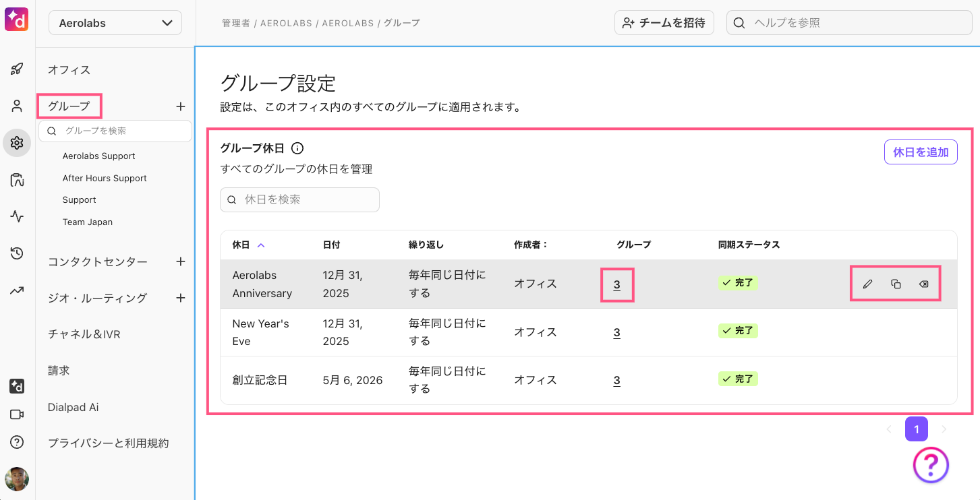
Task: Click the 繰り返し column header
Action: [x=426, y=245]
